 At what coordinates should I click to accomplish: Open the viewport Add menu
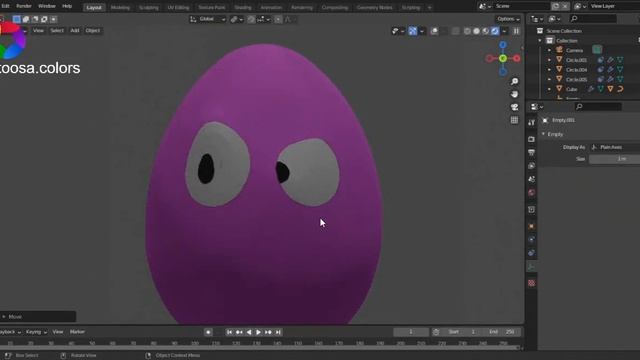(75, 31)
